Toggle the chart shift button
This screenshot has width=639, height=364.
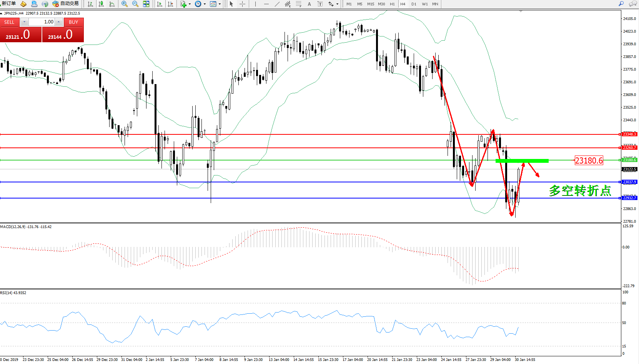pos(170,4)
